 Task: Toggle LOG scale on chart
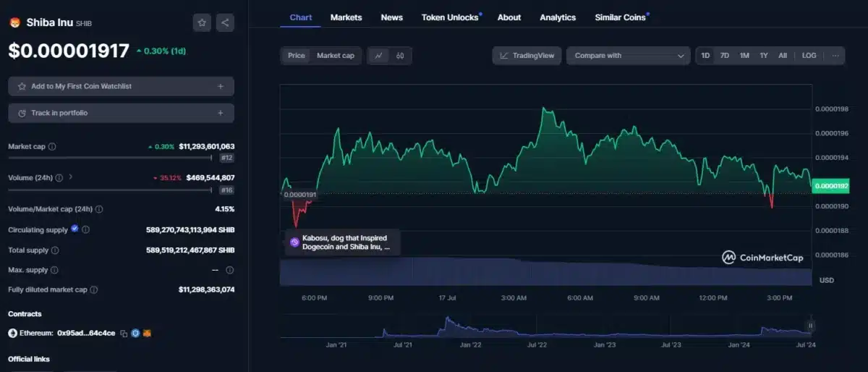click(809, 56)
